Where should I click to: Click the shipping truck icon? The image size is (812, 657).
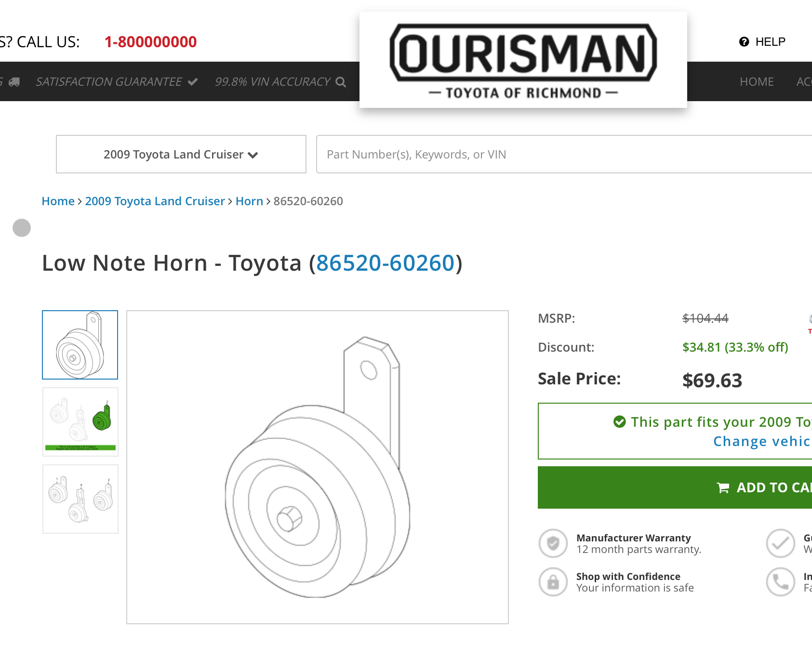pyautogui.click(x=14, y=82)
